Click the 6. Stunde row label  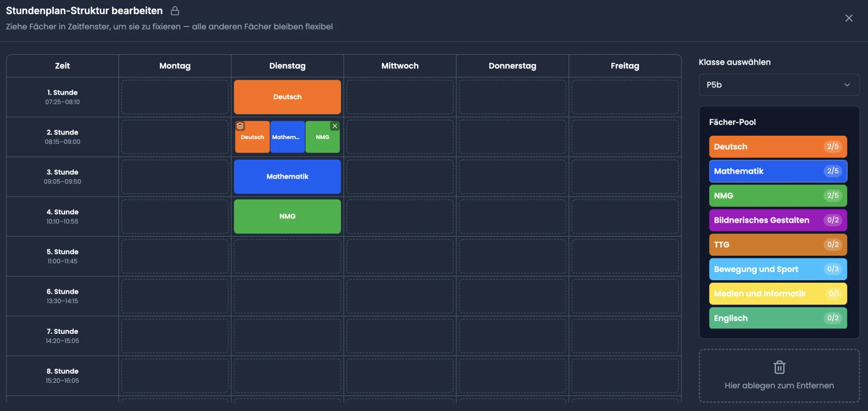pyautogui.click(x=62, y=292)
